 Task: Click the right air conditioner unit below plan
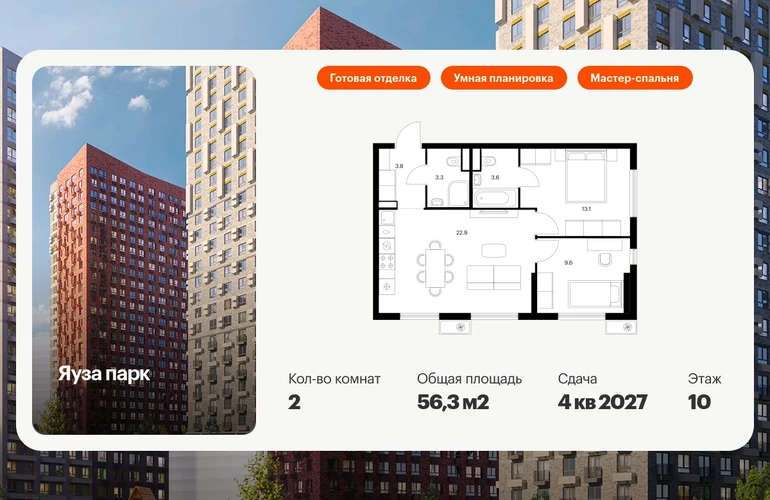click(621, 326)
